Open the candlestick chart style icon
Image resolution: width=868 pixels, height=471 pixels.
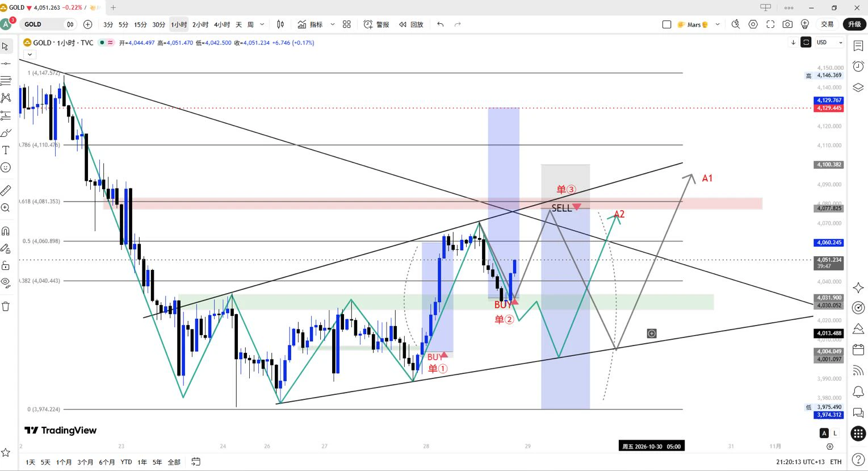280,24
